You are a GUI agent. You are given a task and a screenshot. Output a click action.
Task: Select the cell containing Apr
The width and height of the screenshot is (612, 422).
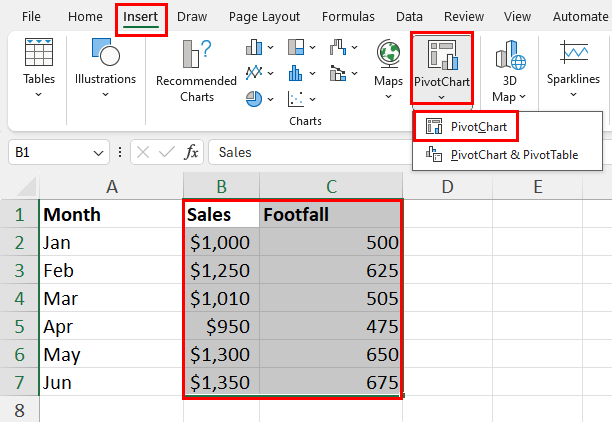point(112,326)
